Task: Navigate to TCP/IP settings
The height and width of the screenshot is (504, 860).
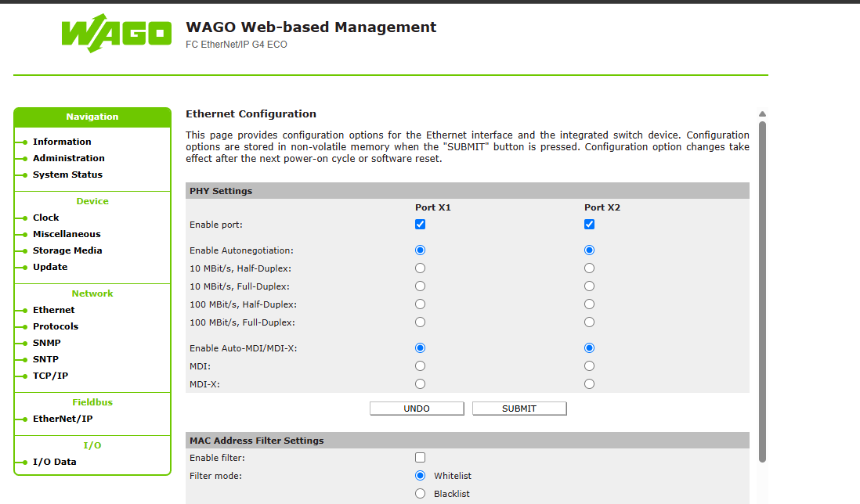Action: [50, 376]
